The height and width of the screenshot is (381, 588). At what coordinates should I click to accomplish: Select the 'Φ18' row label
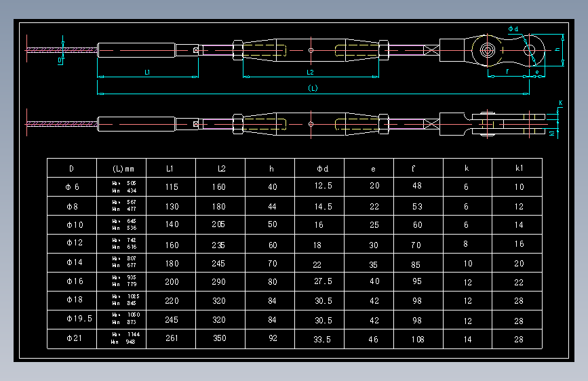click(x=75, y=299)
